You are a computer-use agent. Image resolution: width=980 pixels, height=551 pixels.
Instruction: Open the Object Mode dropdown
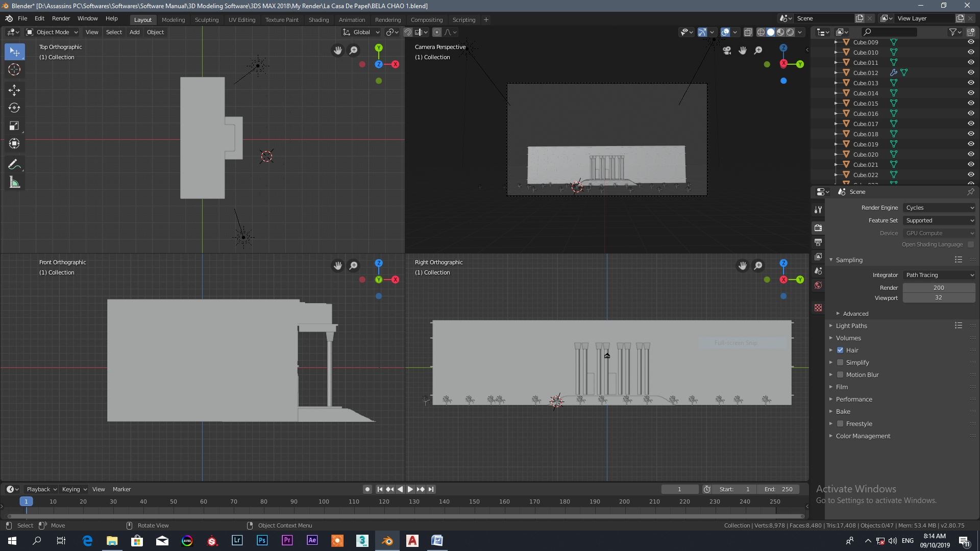coord(52,32)
